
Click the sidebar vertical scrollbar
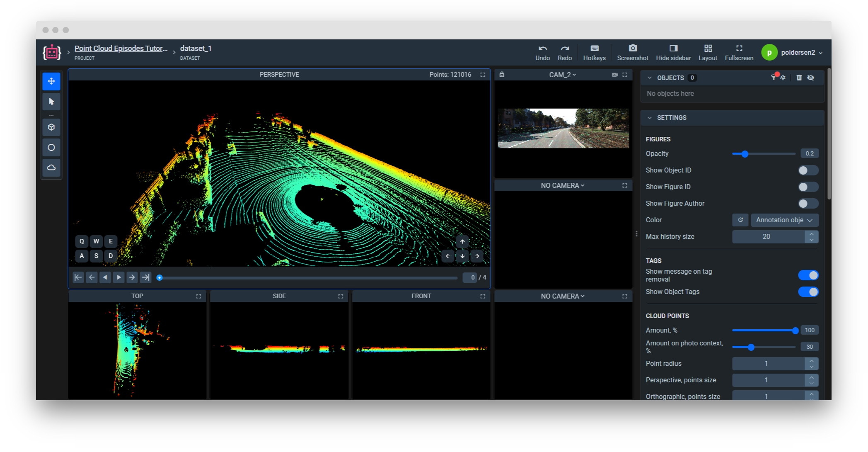829,134
